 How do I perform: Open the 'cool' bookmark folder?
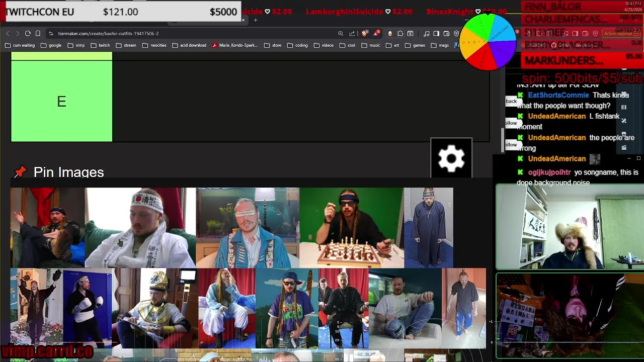click(347, 45)
